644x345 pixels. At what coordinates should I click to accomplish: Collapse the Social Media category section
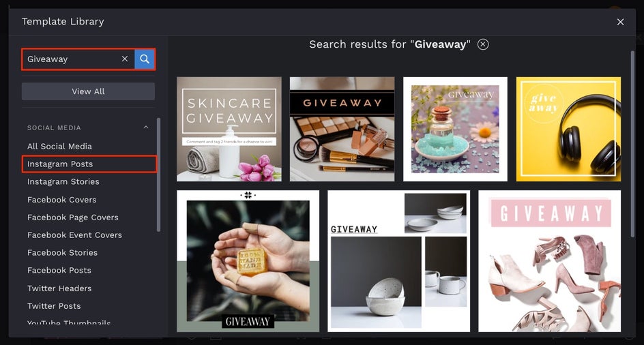[x=146, y=127]
